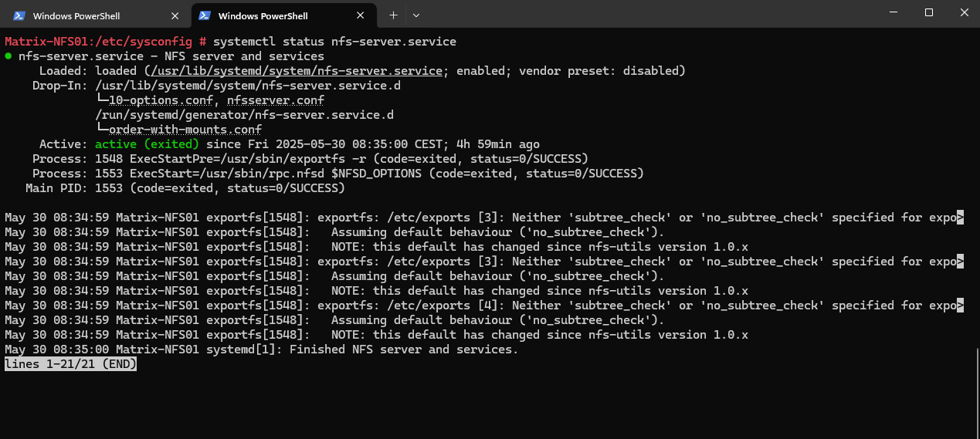This screenshot has width=980, height=439.
Task: Click the exports [4] line truncation marker
Action: tap(961, 306)
